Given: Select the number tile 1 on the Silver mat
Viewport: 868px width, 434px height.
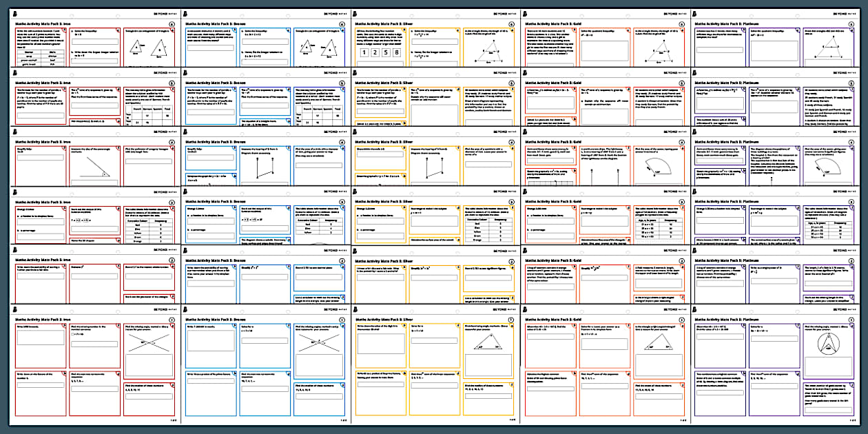Looking at the screenshot, I should point(364,51).
